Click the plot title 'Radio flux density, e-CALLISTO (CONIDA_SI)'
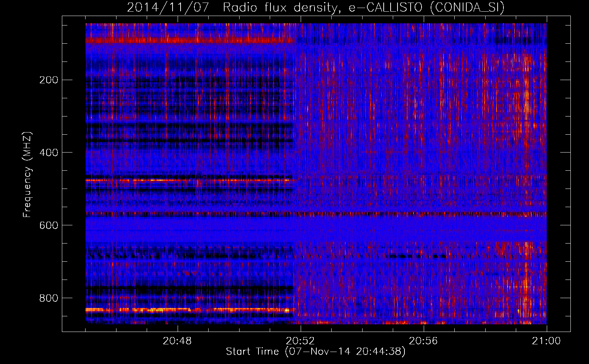The height and width of the screenshot is (364, 589). pyautogui.click(x=364, y=8)
